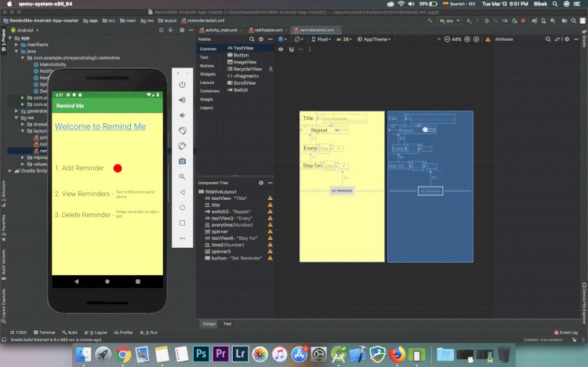Open the Terminal tool window

click(x=44, y=332)
